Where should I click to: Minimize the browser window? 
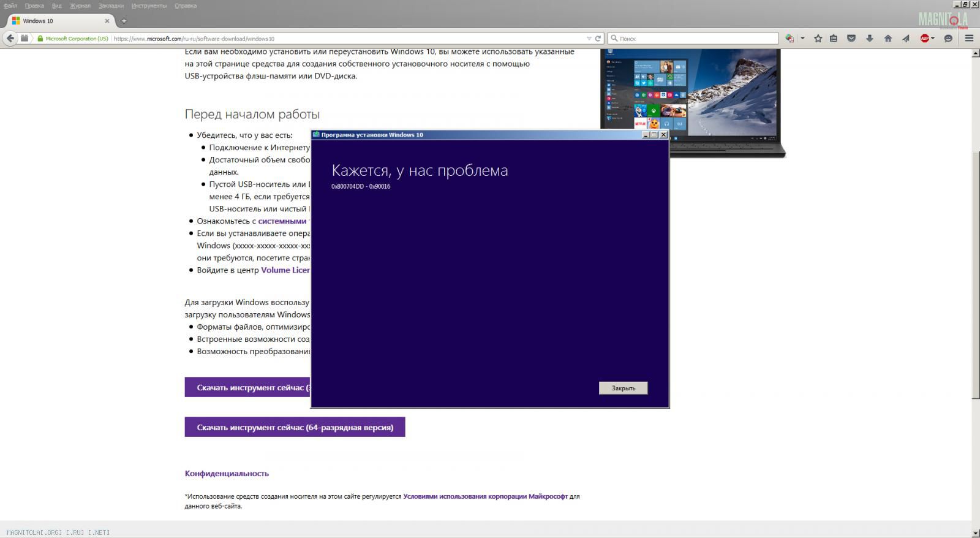957,4
